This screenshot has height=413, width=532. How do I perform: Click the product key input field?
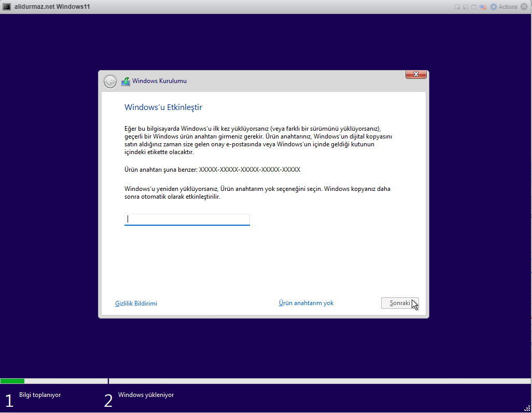click(x=187, y=219)
